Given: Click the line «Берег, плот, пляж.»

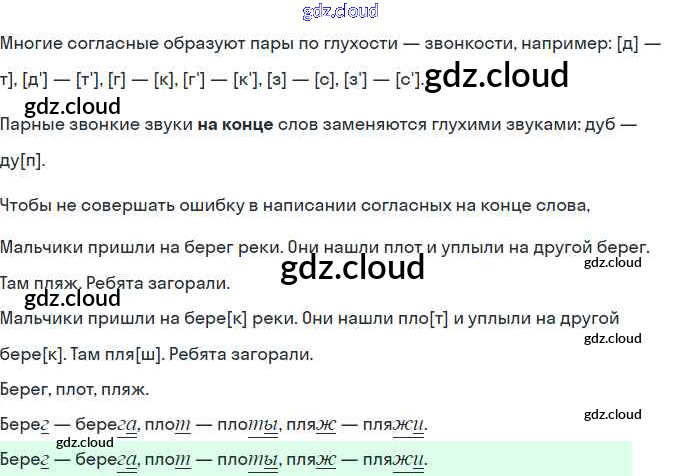Looking at the screenshot, I should [75, 389].
